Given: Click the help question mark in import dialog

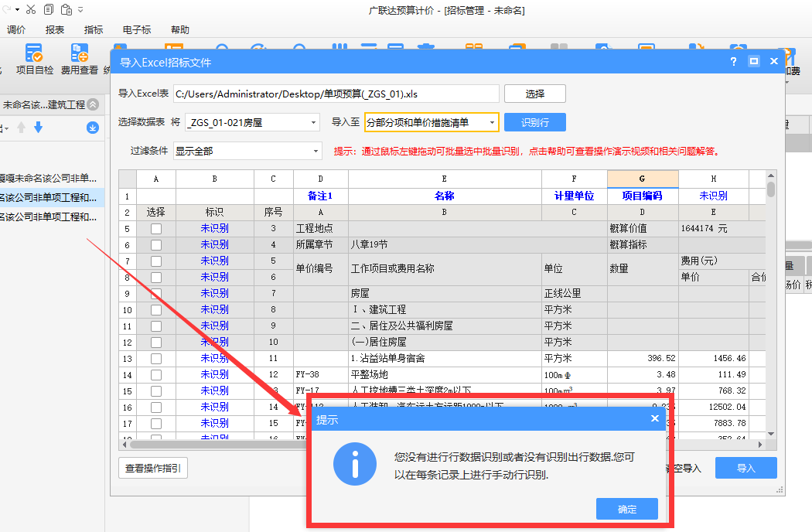Looking at the screenshot, I should coord(733,61).
